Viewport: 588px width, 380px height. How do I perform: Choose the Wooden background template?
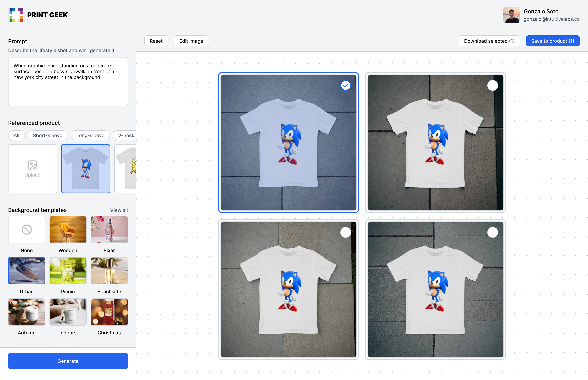coord(68,229)
